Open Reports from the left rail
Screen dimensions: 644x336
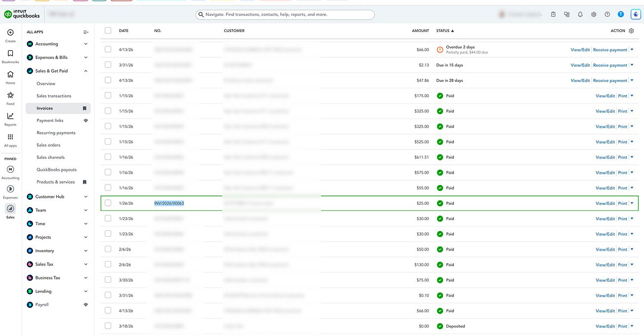coord(10,116)
